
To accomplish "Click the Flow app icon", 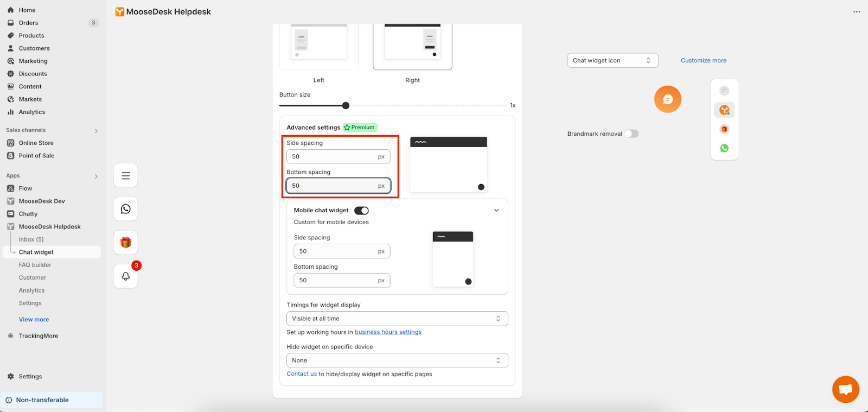I will pos(10,188).
